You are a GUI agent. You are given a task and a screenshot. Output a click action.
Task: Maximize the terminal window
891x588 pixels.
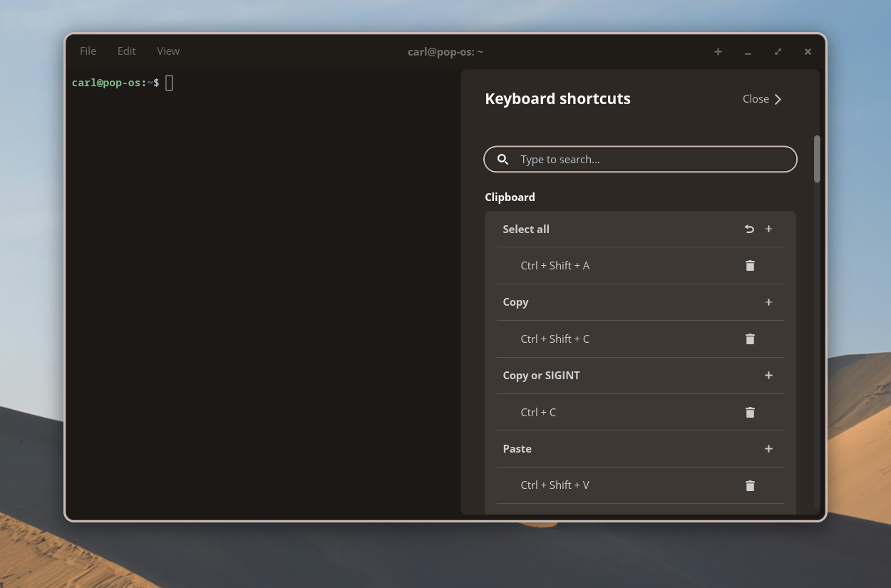pos(778,51)
